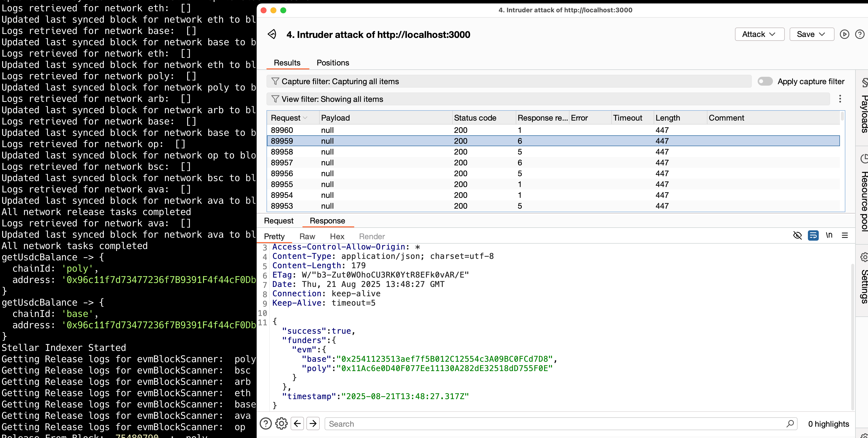Toggle line wrap icon in response viewer
This screenshot has width=868, height=438.
[813, 235]
